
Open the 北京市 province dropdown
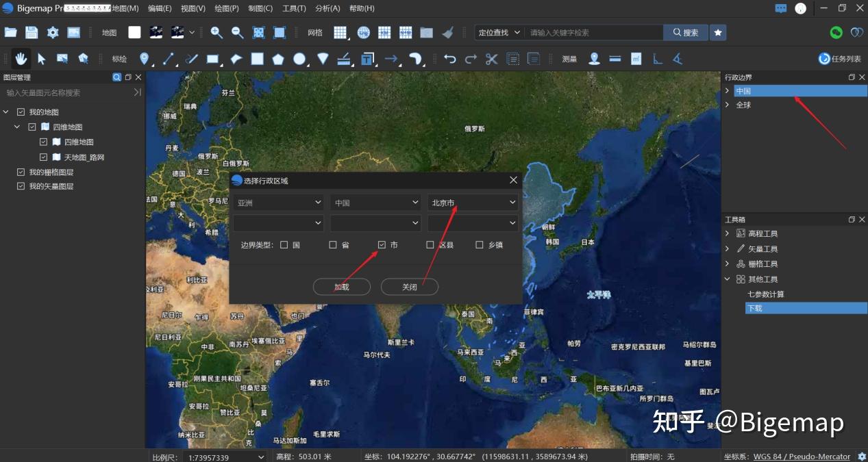tap(473, 203)
